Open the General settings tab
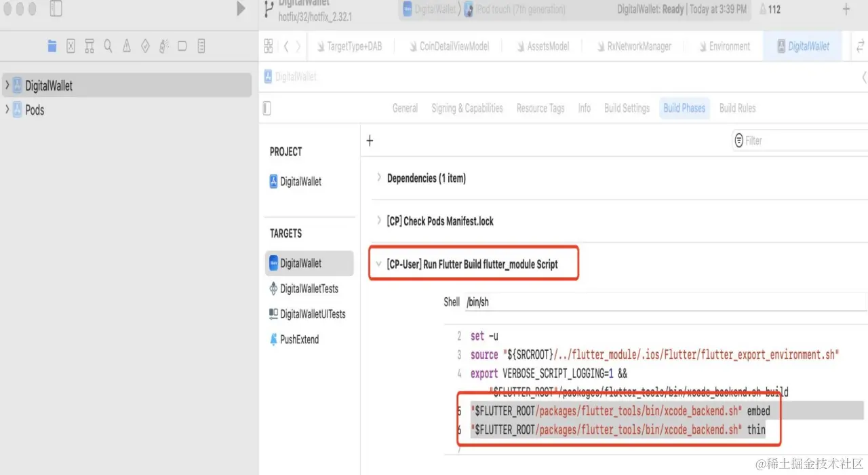868x475 pixels. coord(405,108)
